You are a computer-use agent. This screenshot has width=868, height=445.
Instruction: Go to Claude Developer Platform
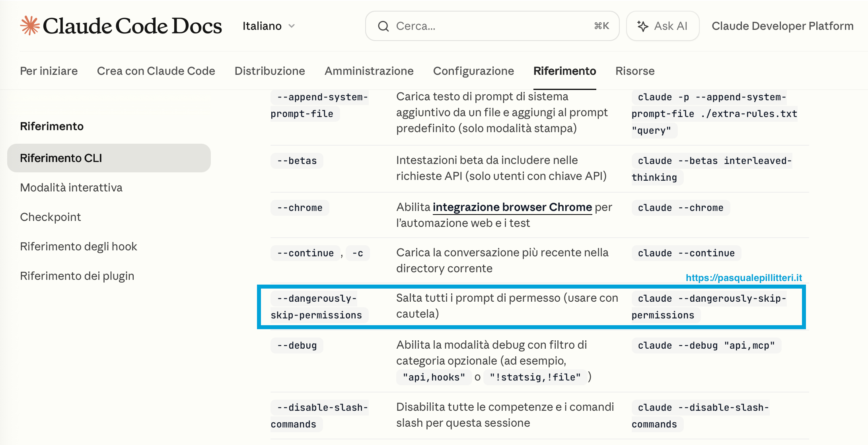(782, 26)
